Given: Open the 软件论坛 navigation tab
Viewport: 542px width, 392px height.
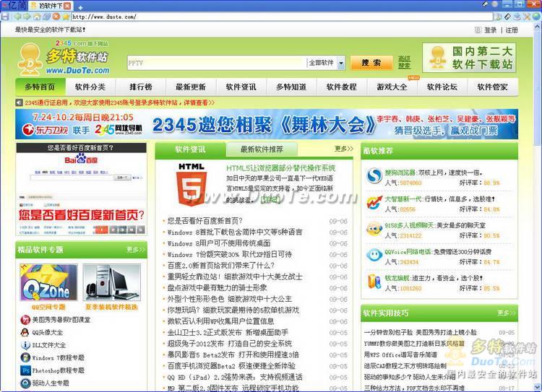Looking at the screenshot, I should pyautogui.click(x=442, y=87).
